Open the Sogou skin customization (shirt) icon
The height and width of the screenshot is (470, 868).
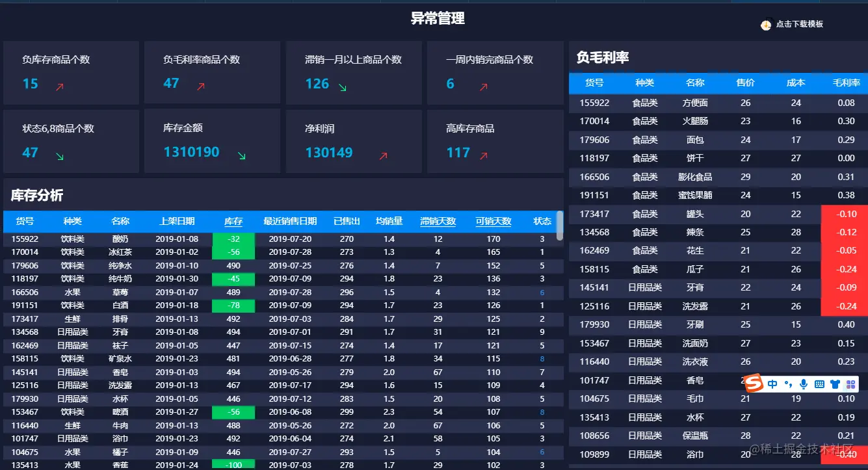click(835, 384)
